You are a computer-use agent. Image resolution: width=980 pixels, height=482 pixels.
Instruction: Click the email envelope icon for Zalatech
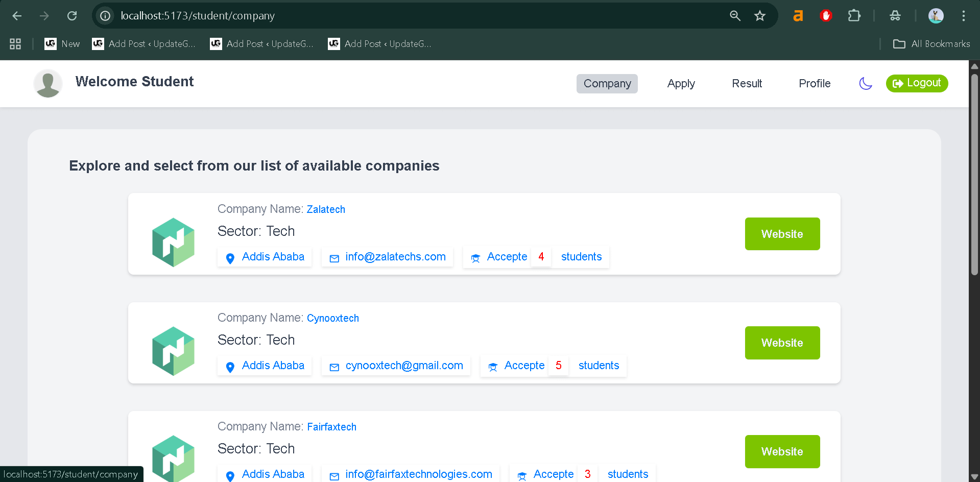334,258
